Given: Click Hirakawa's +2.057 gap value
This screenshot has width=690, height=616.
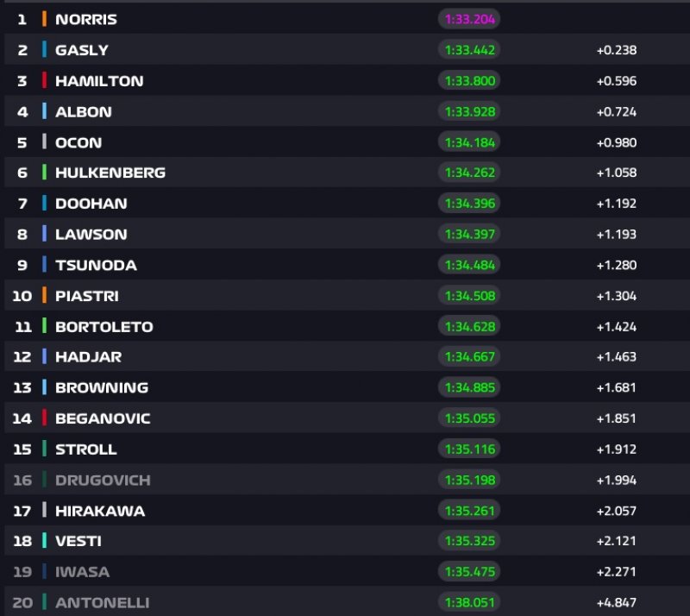Looking at the screenshot, I should 616,511.
